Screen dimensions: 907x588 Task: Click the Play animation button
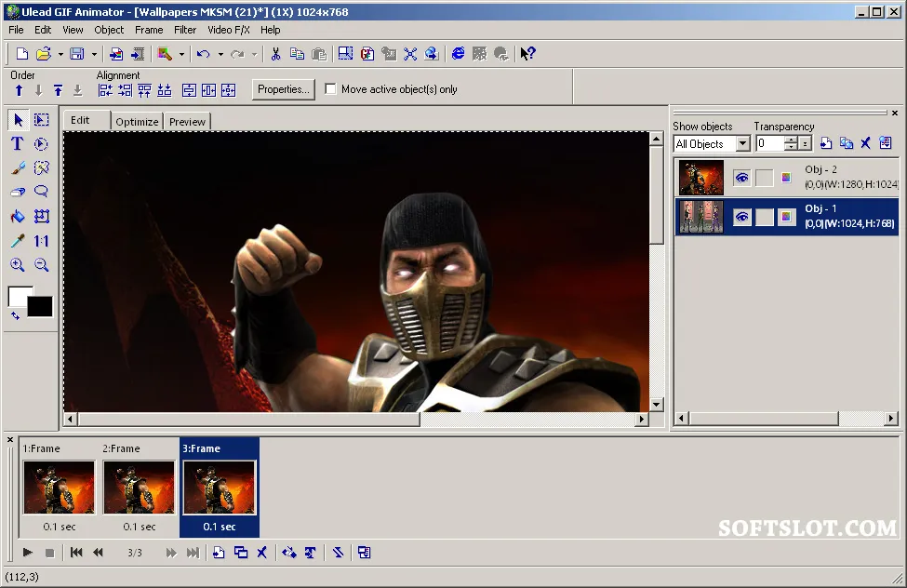click(x=27, y=553)
